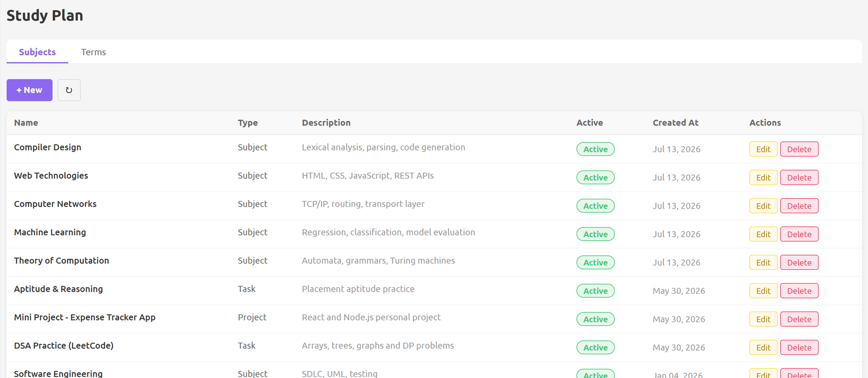Viewport: 868px width, 378px height.
Task: Click 'Automata, grammars, Turing machines' description
Action: 378,261
